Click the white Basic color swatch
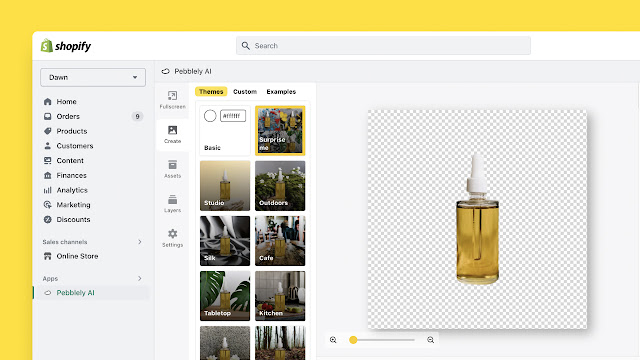This screenshot has width=640, height=360. [x=210, y=116]
